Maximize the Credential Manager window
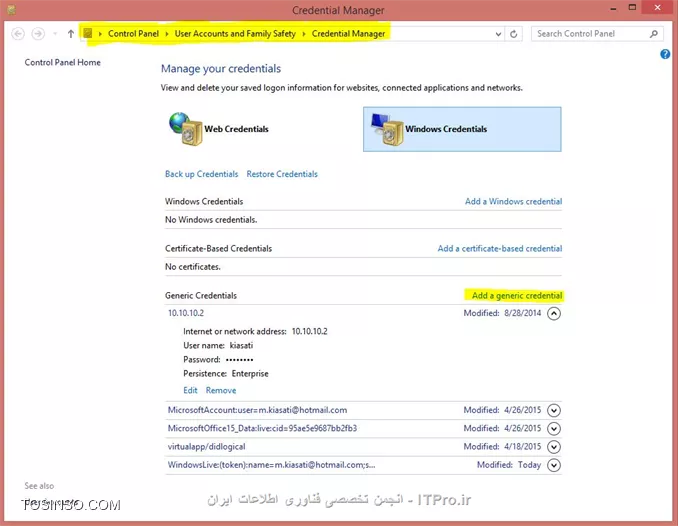Image resolution: width=678 pixels, height=526 pixels. (633, 7)
